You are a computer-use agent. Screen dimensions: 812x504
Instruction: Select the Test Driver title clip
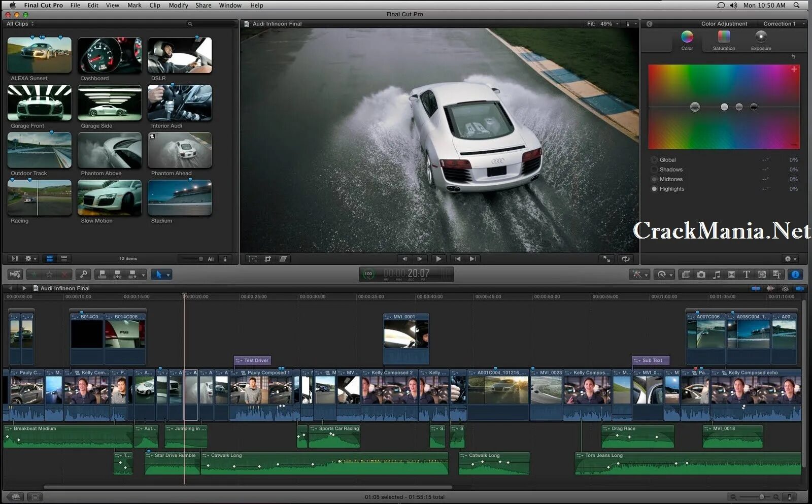point(253,360)
